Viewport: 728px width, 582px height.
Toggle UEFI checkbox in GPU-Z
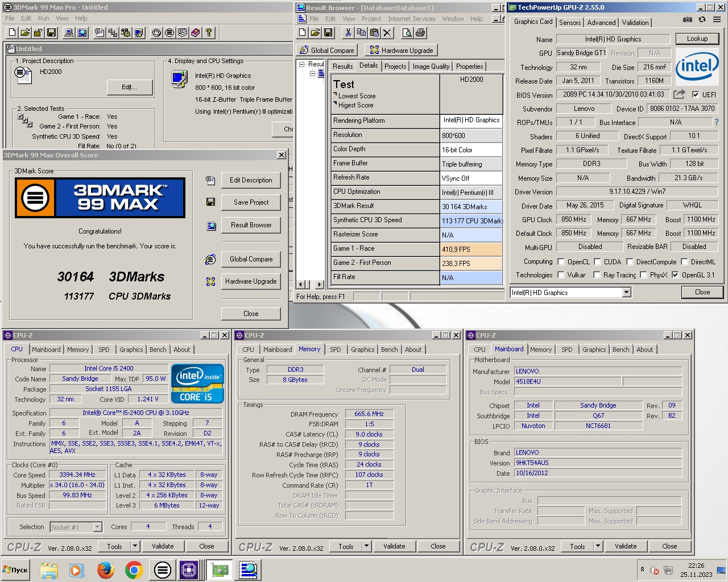click(696, 95)
